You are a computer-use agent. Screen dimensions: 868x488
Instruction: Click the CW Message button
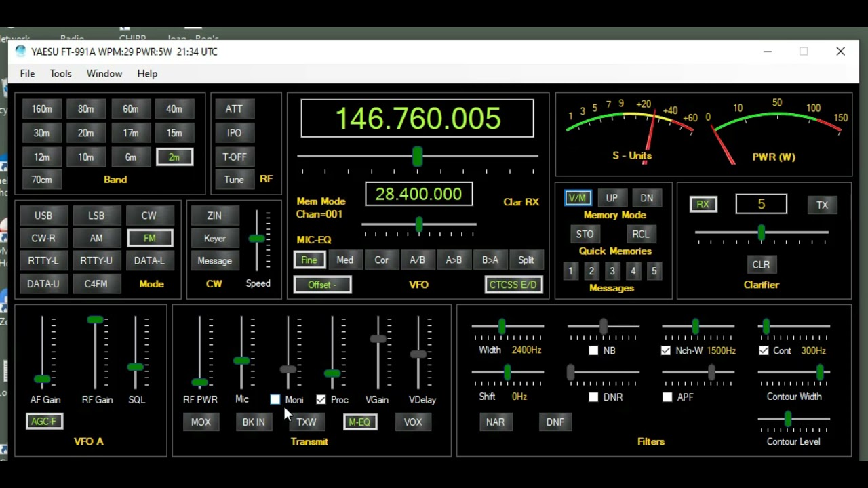point(214,260)
